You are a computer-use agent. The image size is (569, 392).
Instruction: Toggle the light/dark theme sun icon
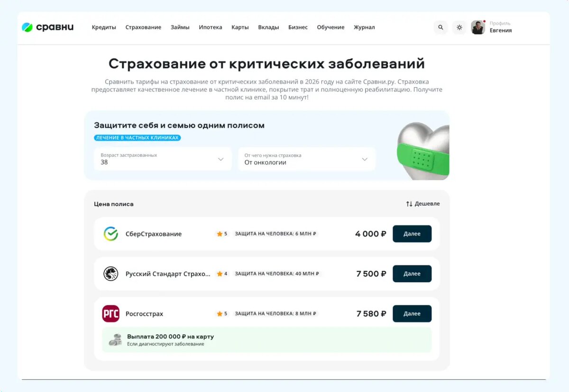tap(459, 27)
